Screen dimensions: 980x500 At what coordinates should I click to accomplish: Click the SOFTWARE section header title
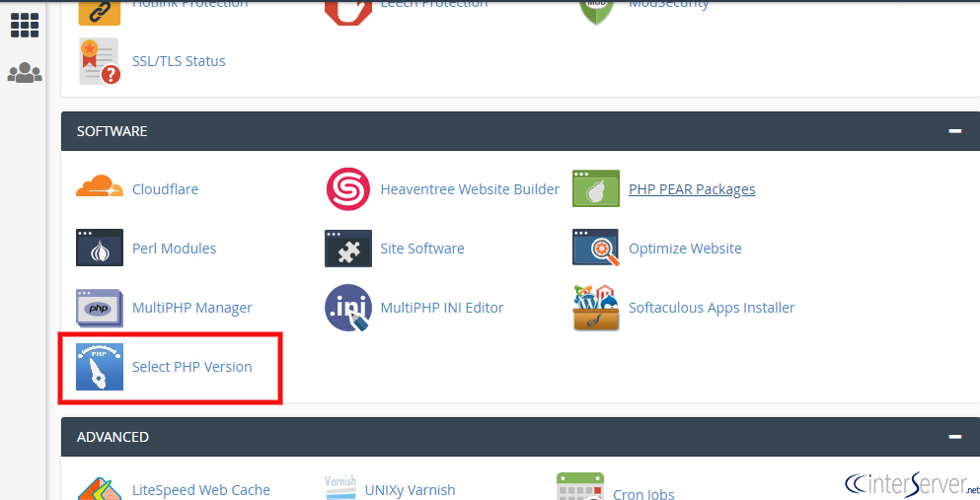(112, 131)
